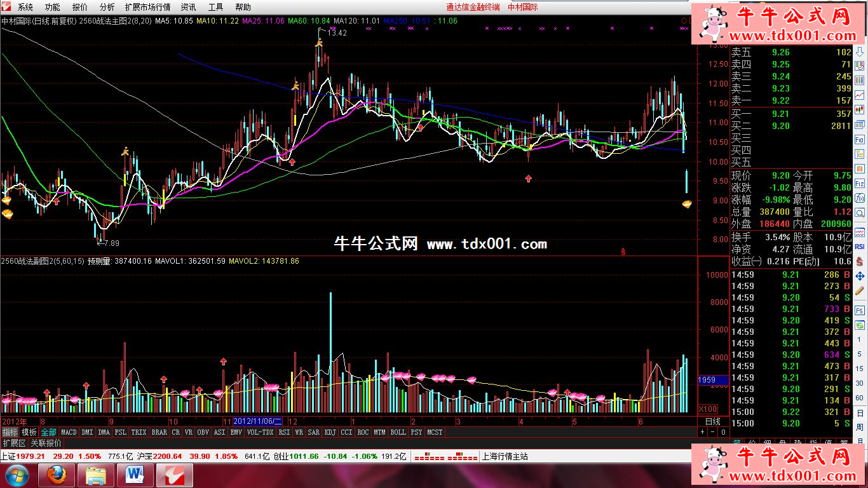Select the 30-minute period button

click(859, 383)
